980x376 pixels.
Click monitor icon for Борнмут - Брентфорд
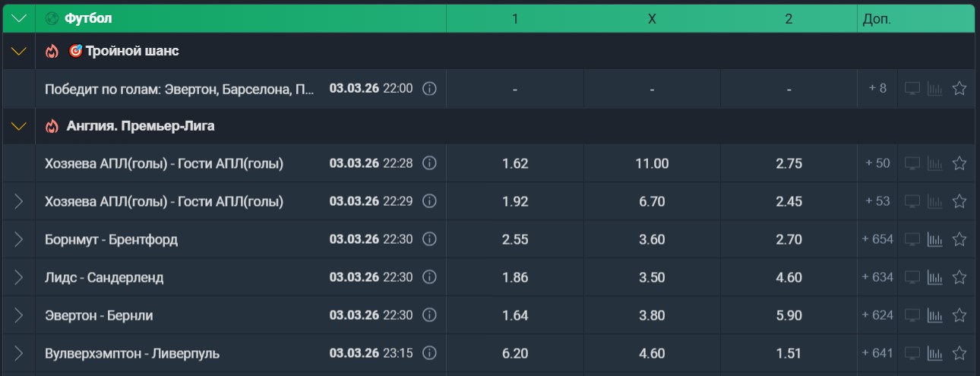(x=912, y=239)
